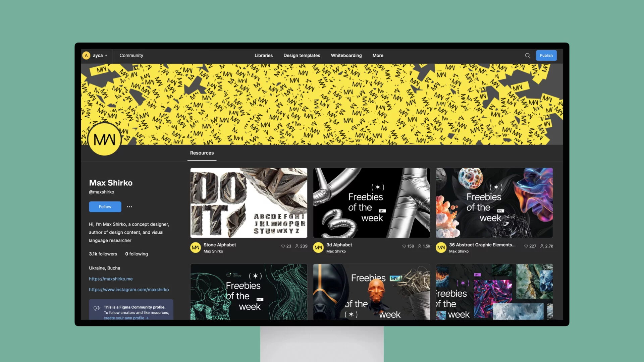This screenshot has height=362, width=644.
Task: Click the Follow button on Max Shirko's profile
Action: tap(105, 206)
